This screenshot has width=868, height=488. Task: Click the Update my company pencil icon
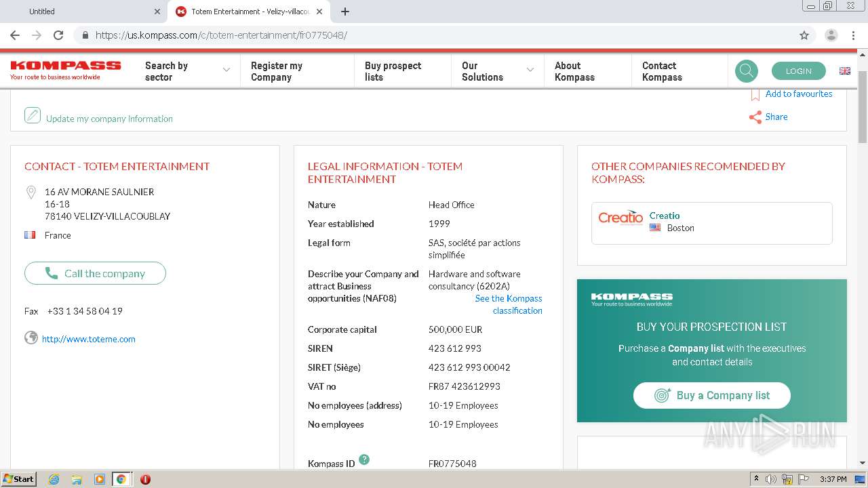point(33,115)
